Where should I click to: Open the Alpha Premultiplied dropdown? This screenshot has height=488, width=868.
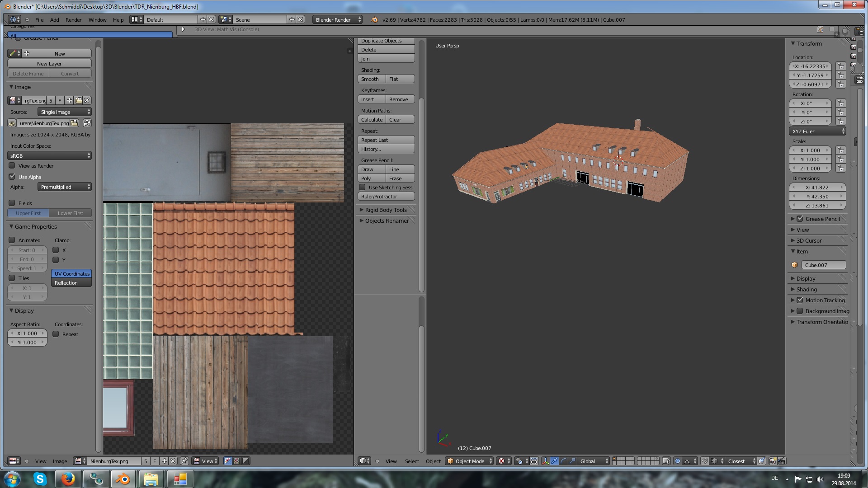pos(65,187)
